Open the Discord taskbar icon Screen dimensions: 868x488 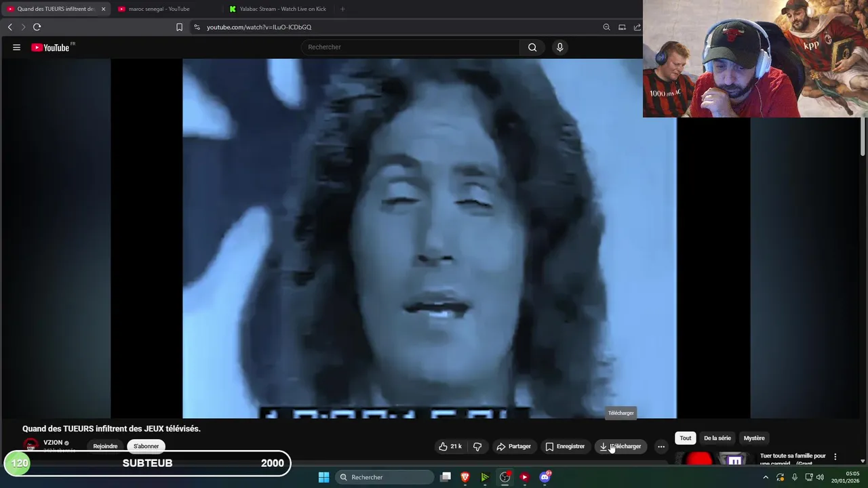(545, 477)
